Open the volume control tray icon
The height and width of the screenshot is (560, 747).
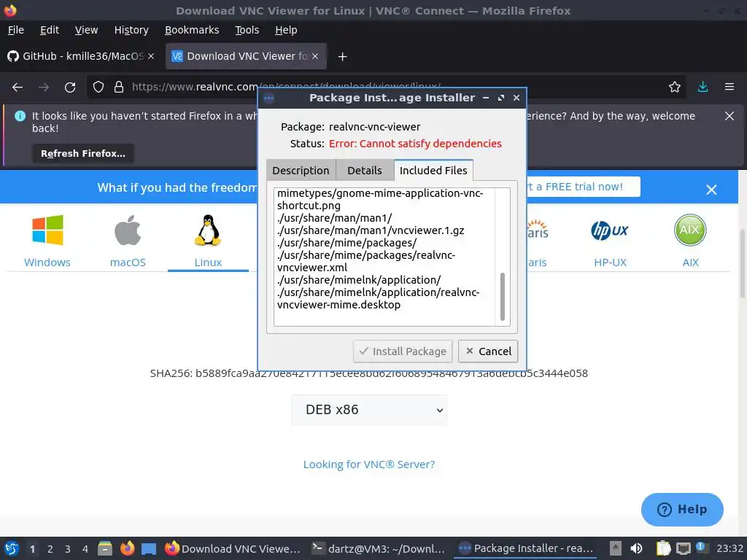[636, 548]
